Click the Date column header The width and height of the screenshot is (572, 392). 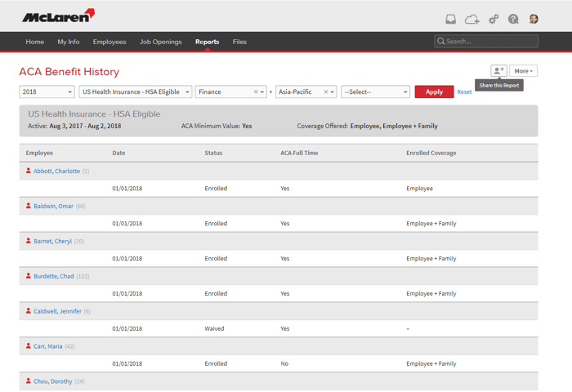(x=118, y=153)
